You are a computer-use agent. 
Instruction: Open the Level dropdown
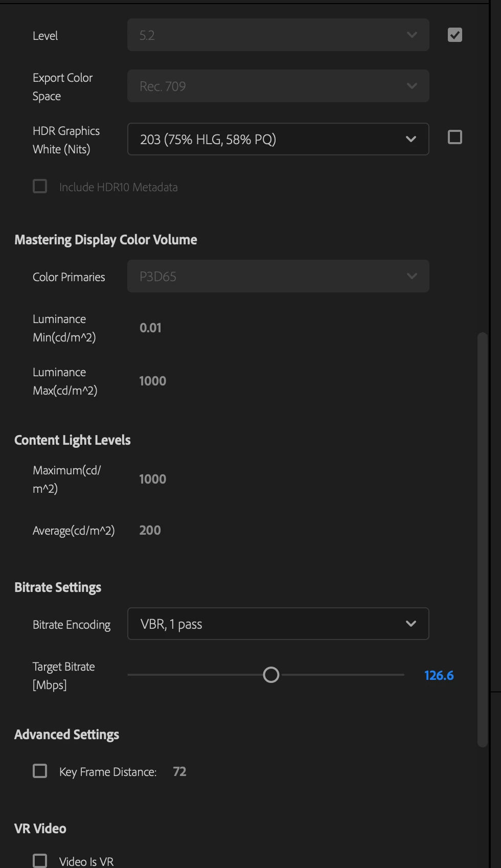tap(278, 35)
